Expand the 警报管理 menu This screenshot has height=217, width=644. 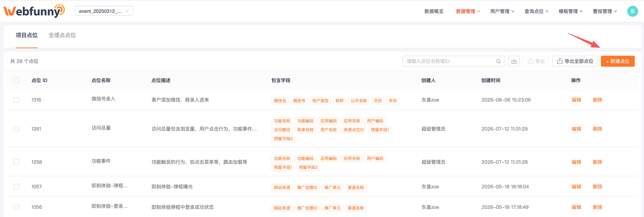605,11
